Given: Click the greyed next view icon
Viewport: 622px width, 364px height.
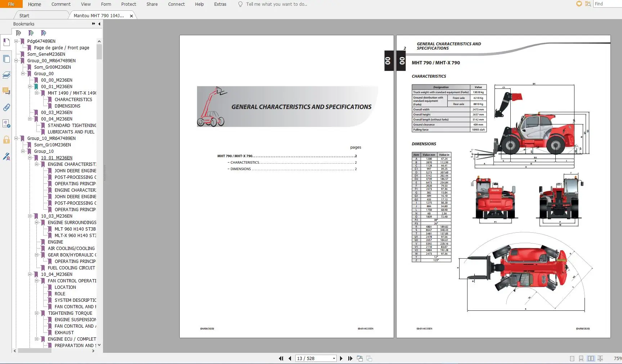Looking at the screenshot, I should click(x=369, y=358).
